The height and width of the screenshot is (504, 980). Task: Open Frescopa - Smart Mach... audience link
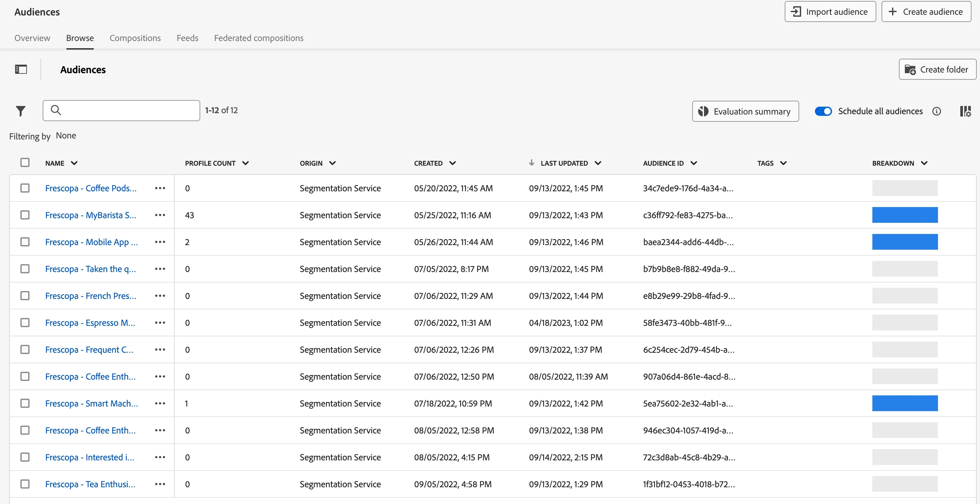[92, 403]
